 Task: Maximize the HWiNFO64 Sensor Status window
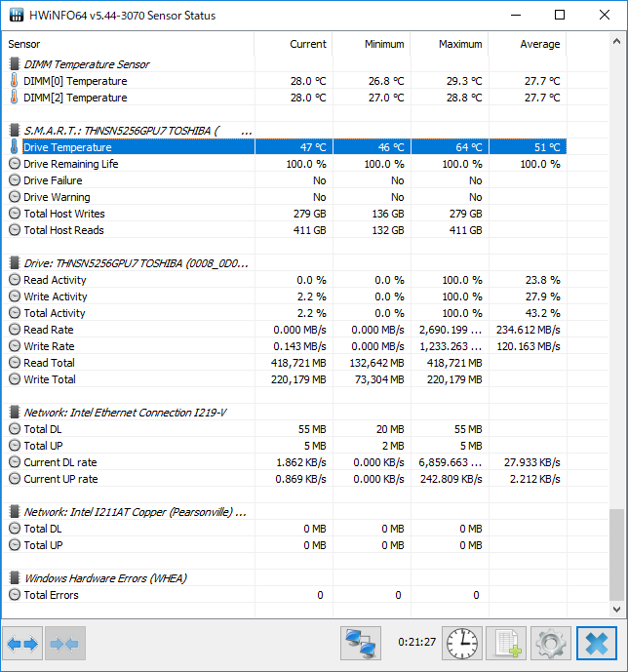click(560, 15)
